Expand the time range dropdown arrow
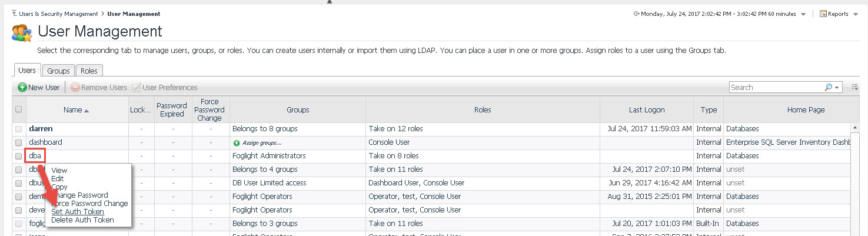 (x=804, y=14)
